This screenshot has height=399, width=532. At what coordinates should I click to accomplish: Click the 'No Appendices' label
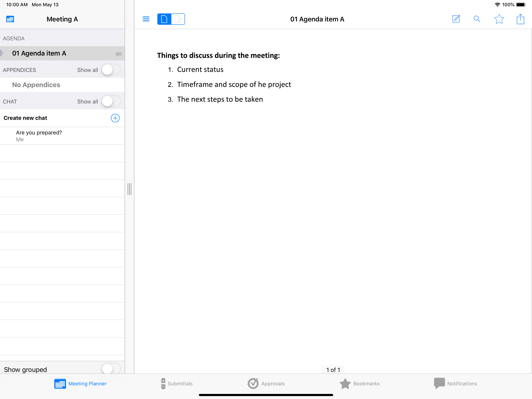pos(36,85)
